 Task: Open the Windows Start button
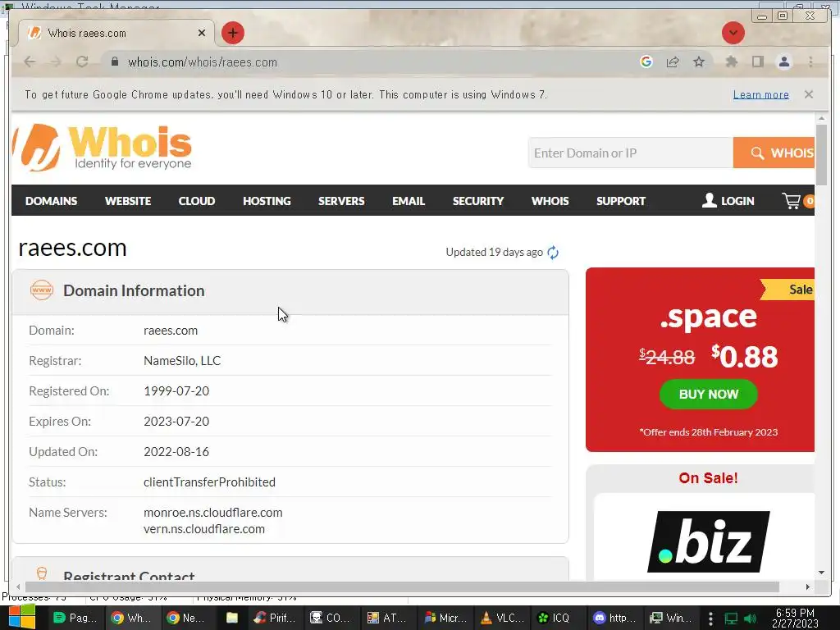click(x=21, y=617)
